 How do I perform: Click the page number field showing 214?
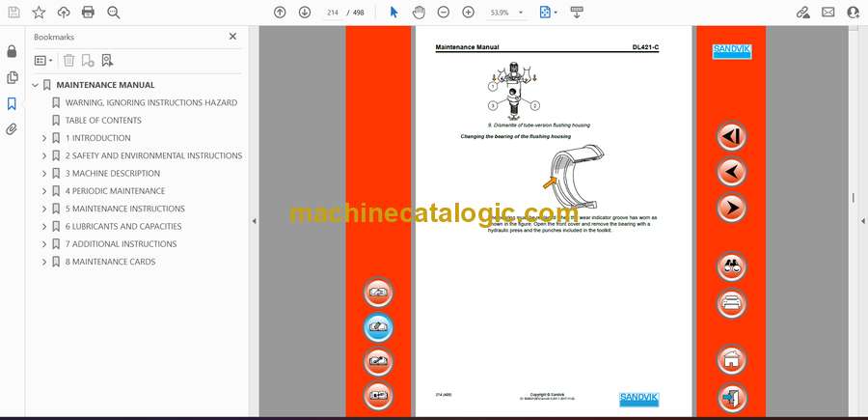click(x=333, y=13)
